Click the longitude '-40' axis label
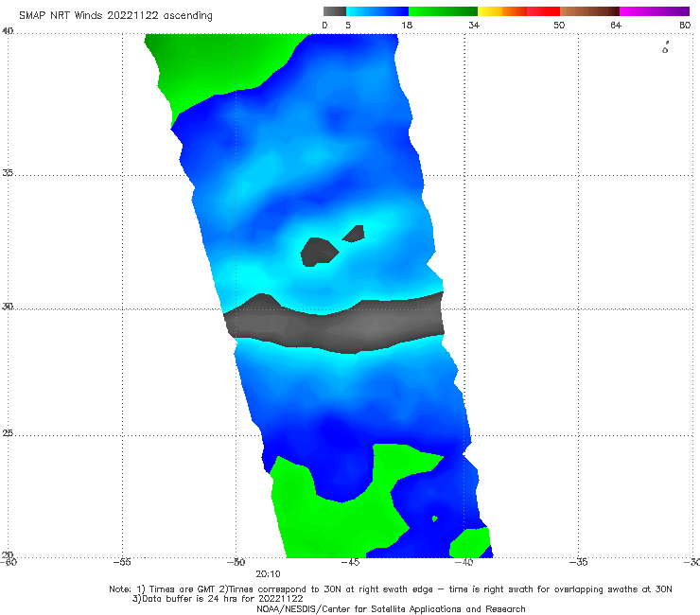Screen dimensions: 700x615 [464, 562]
